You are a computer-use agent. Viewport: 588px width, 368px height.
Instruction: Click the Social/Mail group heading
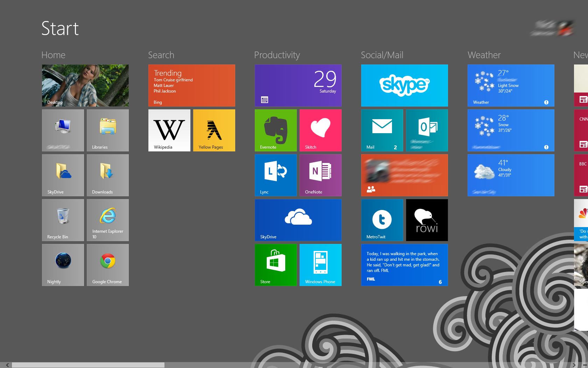click(x=382, y=55)
